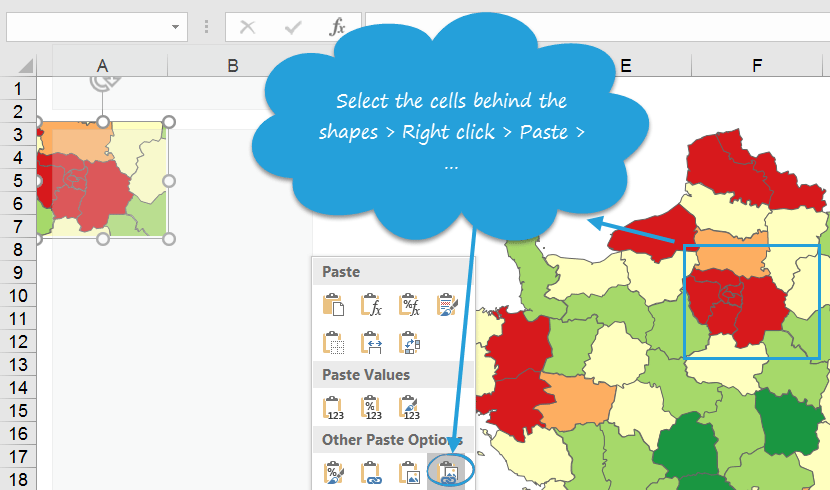Click the picture's top-middle resize handle
830x490 pixels.
tap(103, 122)
